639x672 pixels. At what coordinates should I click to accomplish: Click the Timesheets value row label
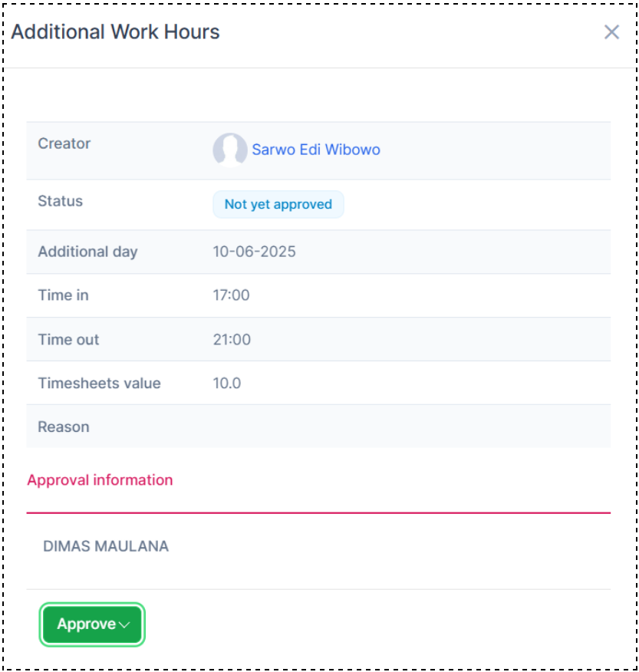(100, 384)
